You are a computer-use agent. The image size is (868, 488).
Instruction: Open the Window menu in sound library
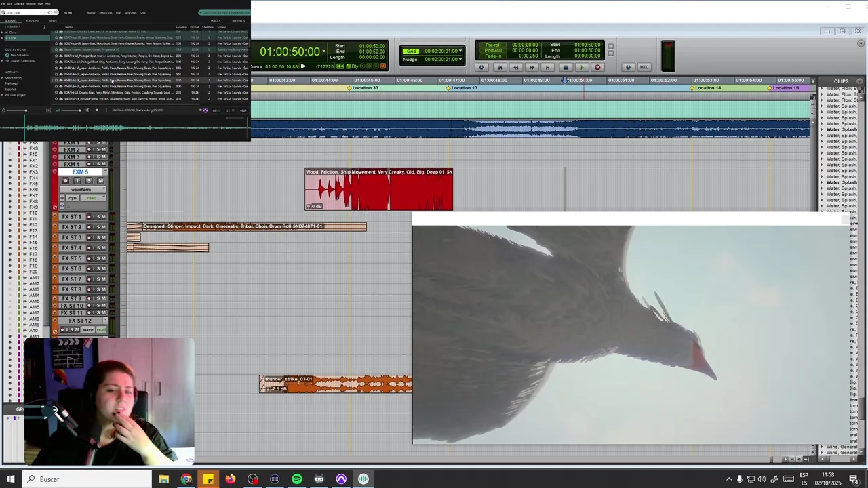pyautogui.click(x=31, y=4)
